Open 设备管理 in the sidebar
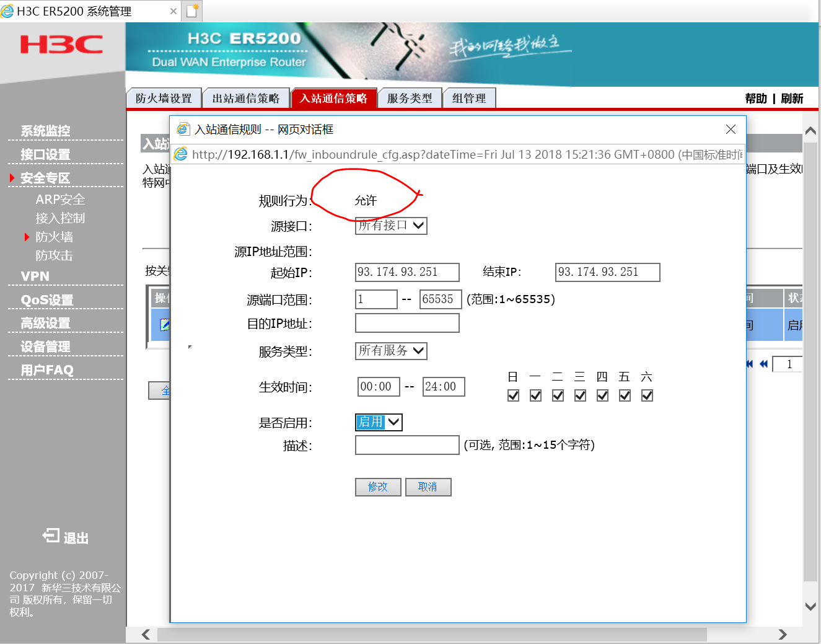The width and height of the screenshot is (821, 644). [x=45, y=346]
